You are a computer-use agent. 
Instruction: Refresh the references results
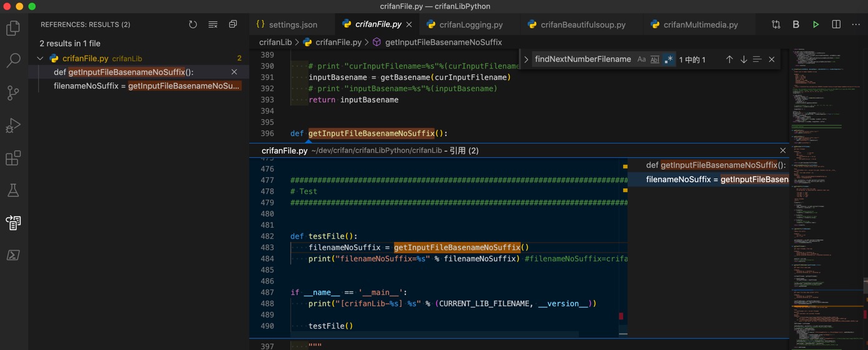(193, 24)
